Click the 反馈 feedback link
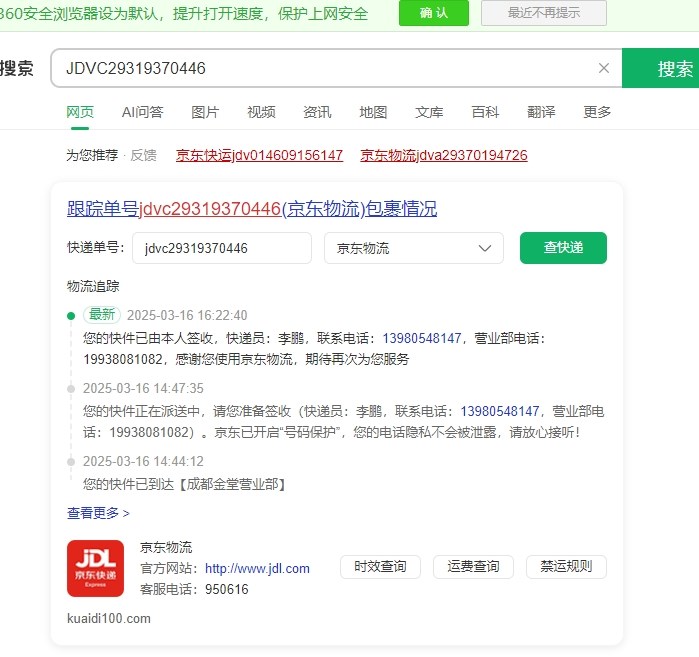 point(144,155)
